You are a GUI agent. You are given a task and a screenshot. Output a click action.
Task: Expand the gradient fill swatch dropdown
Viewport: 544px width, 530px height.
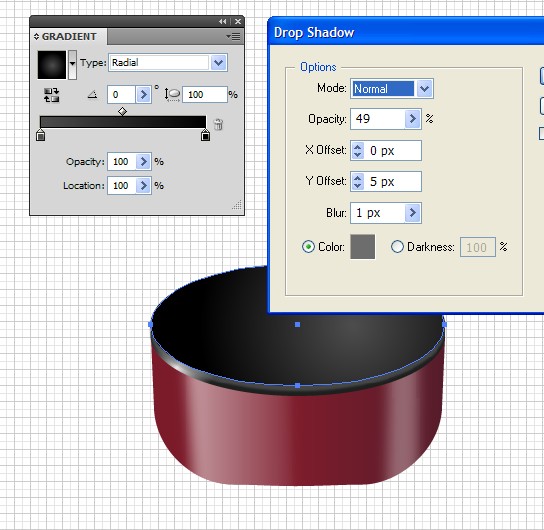(x=72, y=65)
